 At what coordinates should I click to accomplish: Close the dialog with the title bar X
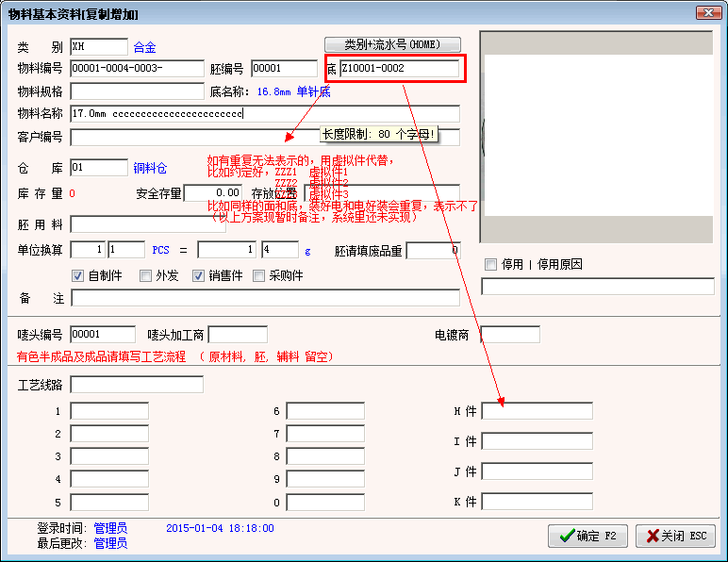[x=708, y=12]
